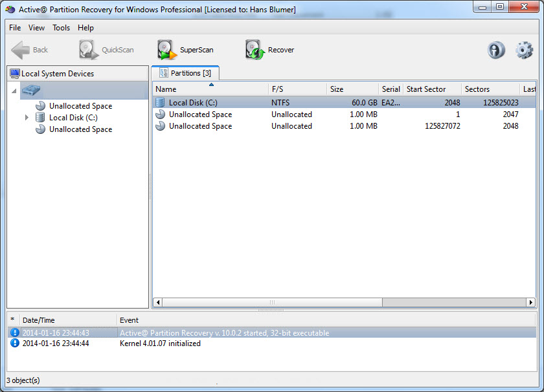Switch to the Partitions [3] tab
This screenshot has height=392, width=544.
tap(185, 73)
